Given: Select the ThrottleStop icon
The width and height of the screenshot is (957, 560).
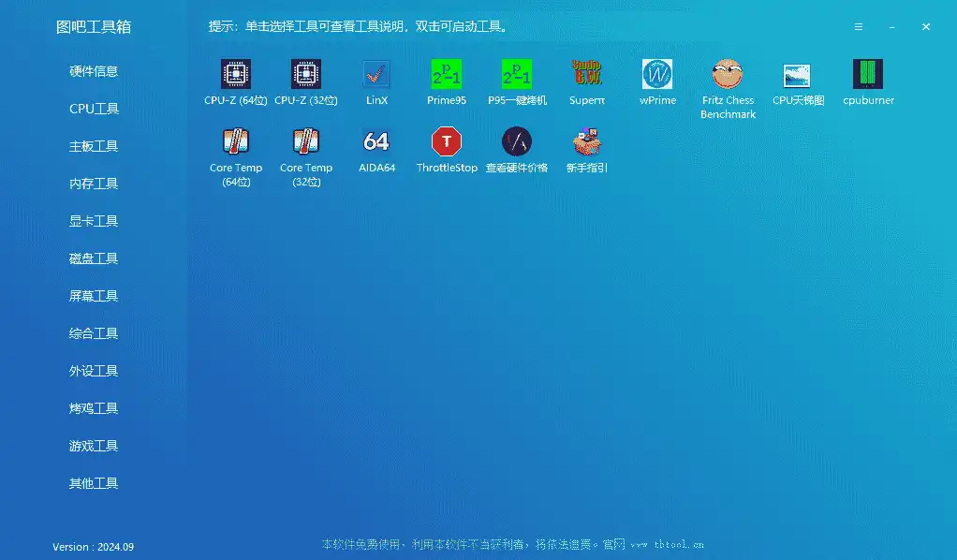Looking at the screenshot, I should click(446, 141).
